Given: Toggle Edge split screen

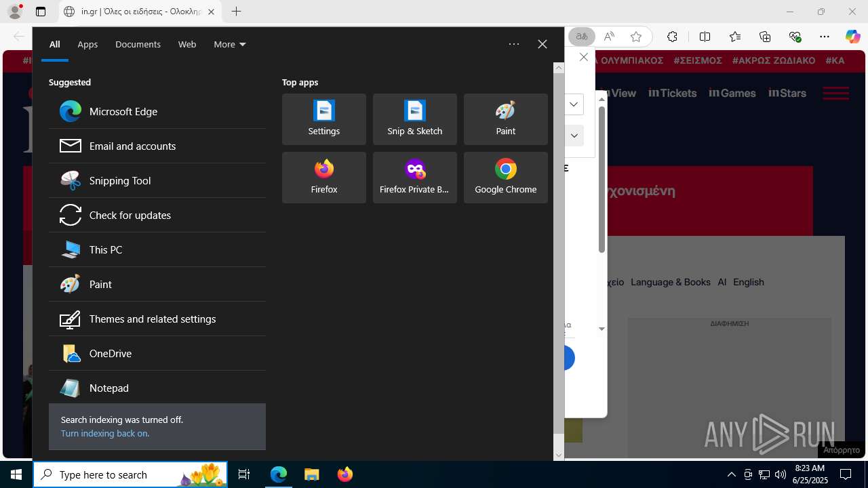Looking at the screenshot, I should 705,37.
